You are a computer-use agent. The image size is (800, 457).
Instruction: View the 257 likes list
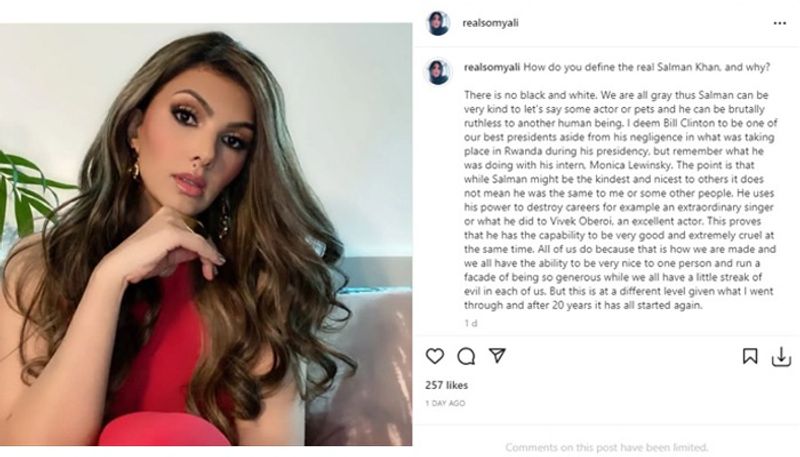coord(446,385)
